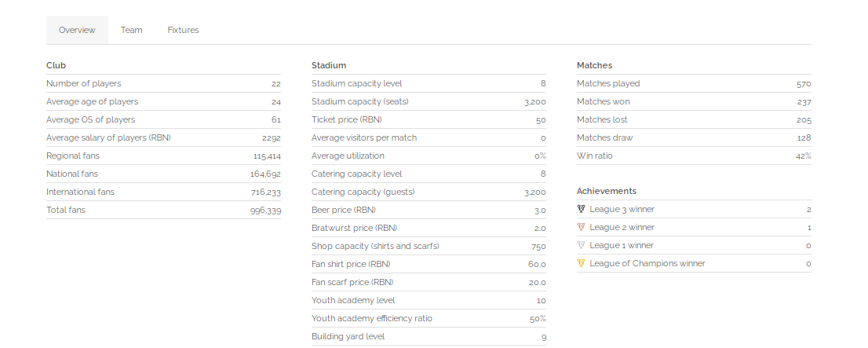
Task: Select the Number of players row
Action: [163, 84]
